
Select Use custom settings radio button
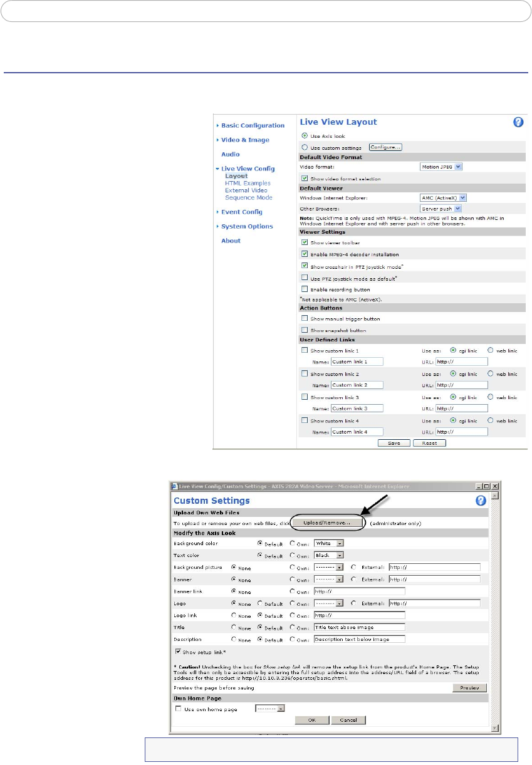click(x=305, y=147)
